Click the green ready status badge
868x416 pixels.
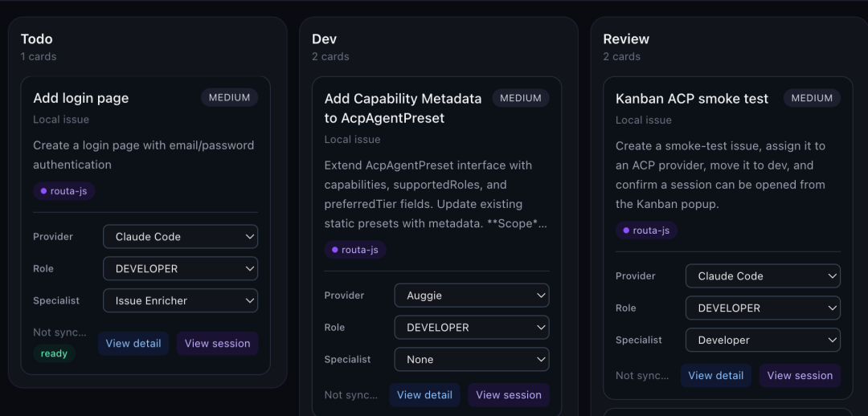pyautogui.click(x=55, y=354)
